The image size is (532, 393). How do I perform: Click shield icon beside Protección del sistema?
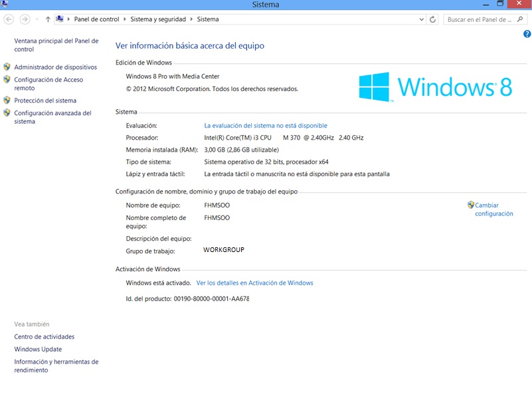coord(7,100)
